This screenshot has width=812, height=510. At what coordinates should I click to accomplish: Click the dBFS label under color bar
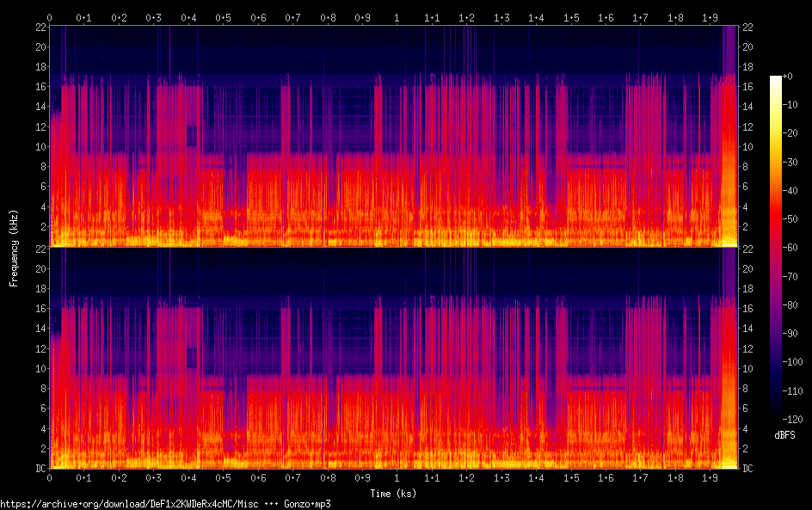784,436
